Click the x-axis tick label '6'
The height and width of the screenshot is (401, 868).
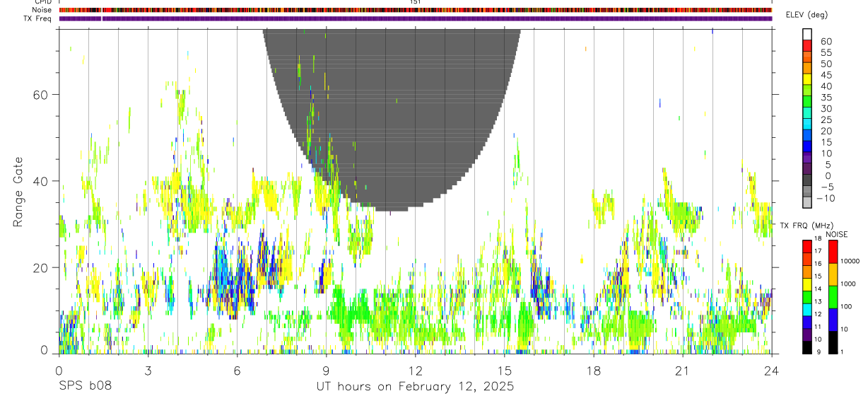click(237, 371)
